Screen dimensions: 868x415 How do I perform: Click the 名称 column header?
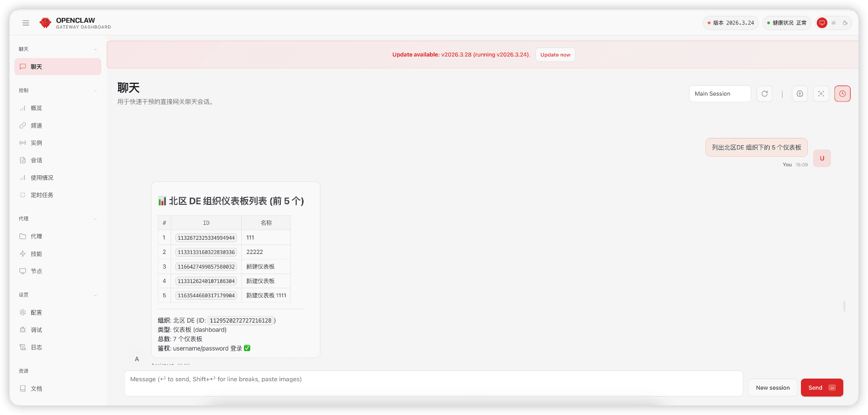[x=266, y=223]
